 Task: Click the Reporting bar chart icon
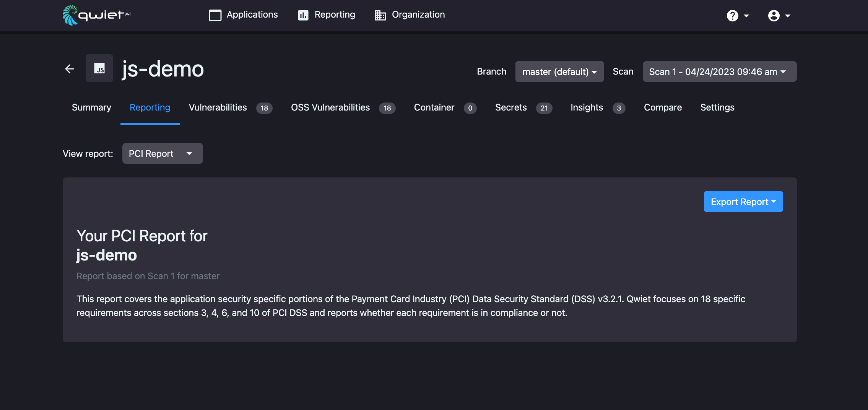point(303,15)
